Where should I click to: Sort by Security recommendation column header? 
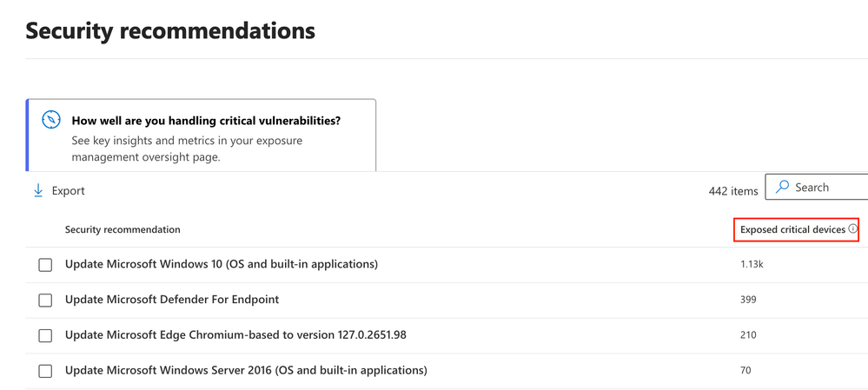tap(123, 229)
